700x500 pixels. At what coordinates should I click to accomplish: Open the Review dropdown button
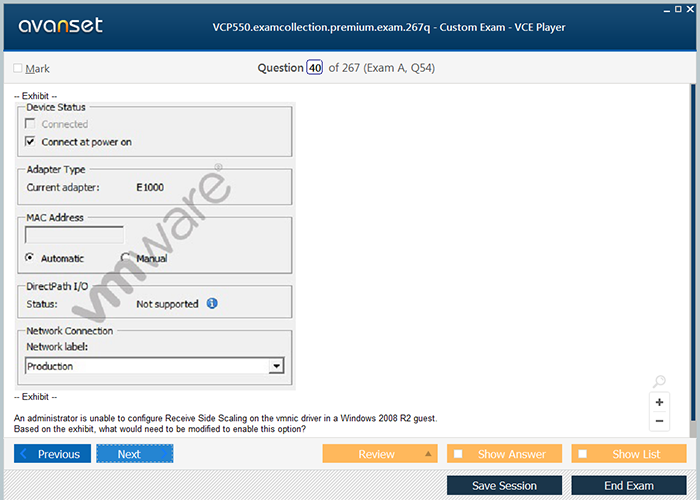(x=380, y=454)
